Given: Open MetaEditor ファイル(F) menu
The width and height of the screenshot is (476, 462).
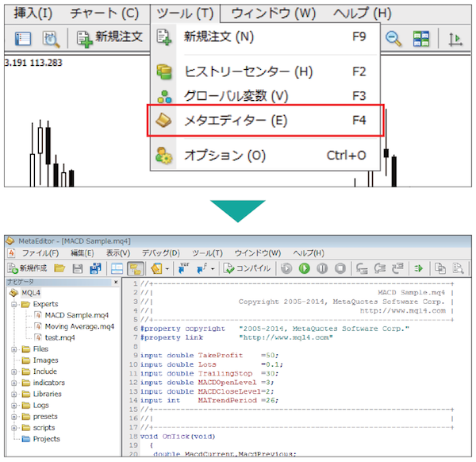Looking at the screenshot, I should (40, 252).
